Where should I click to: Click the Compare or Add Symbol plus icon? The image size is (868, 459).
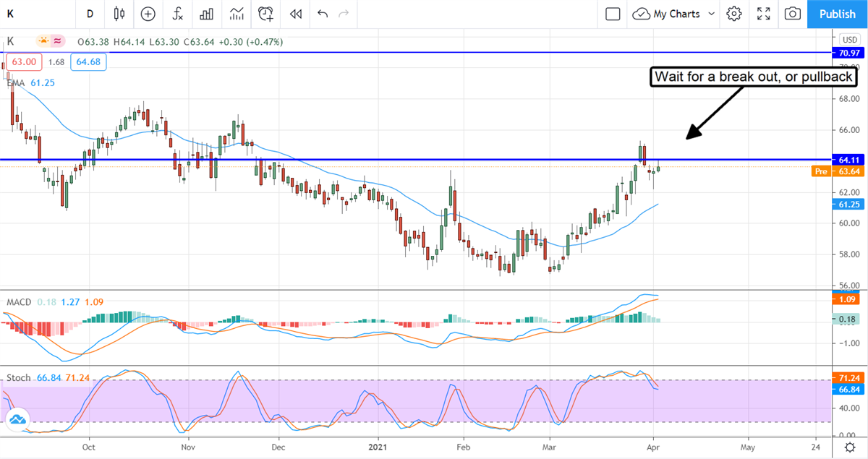point(148,14)
